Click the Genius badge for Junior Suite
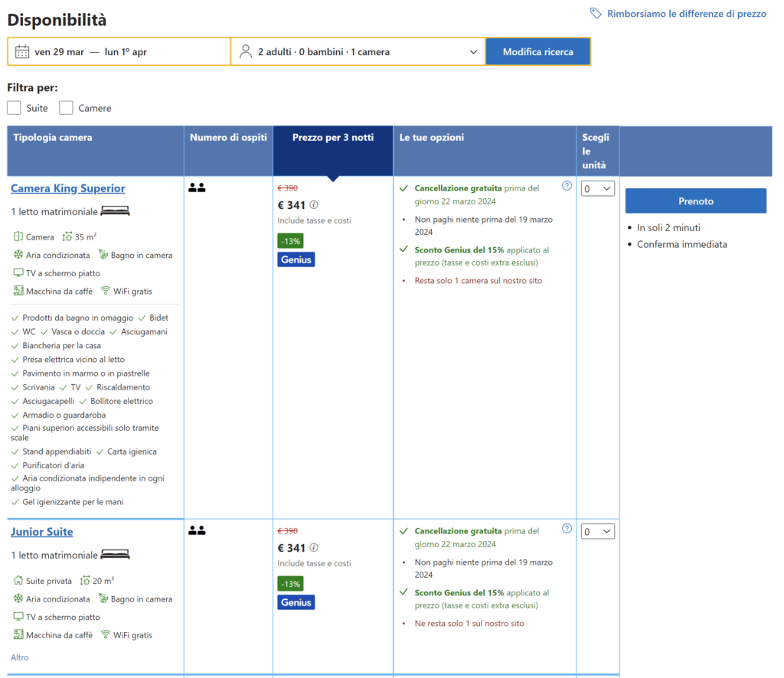 (296, 602)
